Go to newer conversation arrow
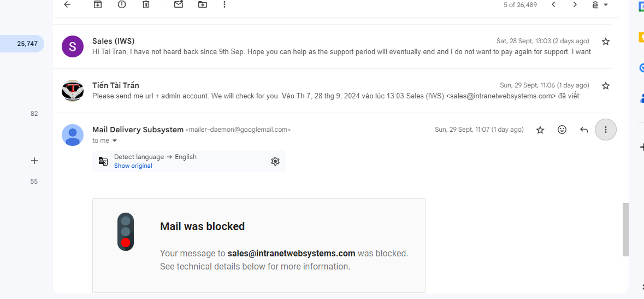The width and height of the screenshot is (644, 299). pyautogui.click(x=553, y=4)
